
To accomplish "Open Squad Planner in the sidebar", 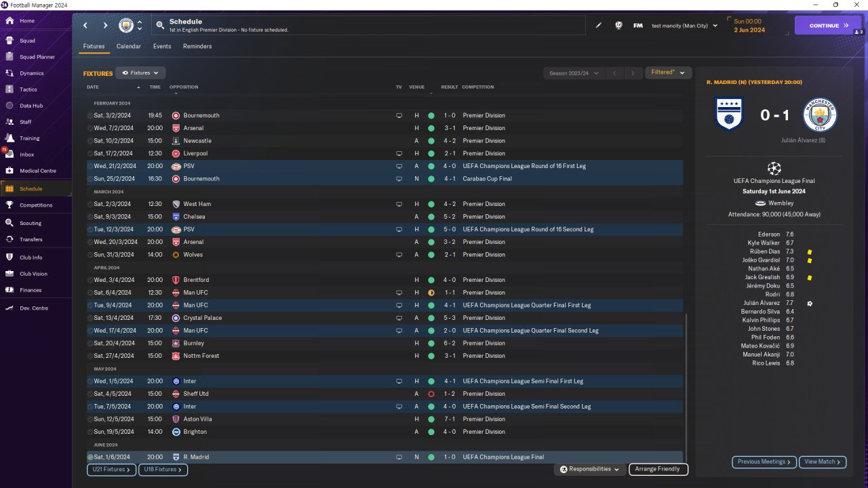I will [x=36, y=57].
